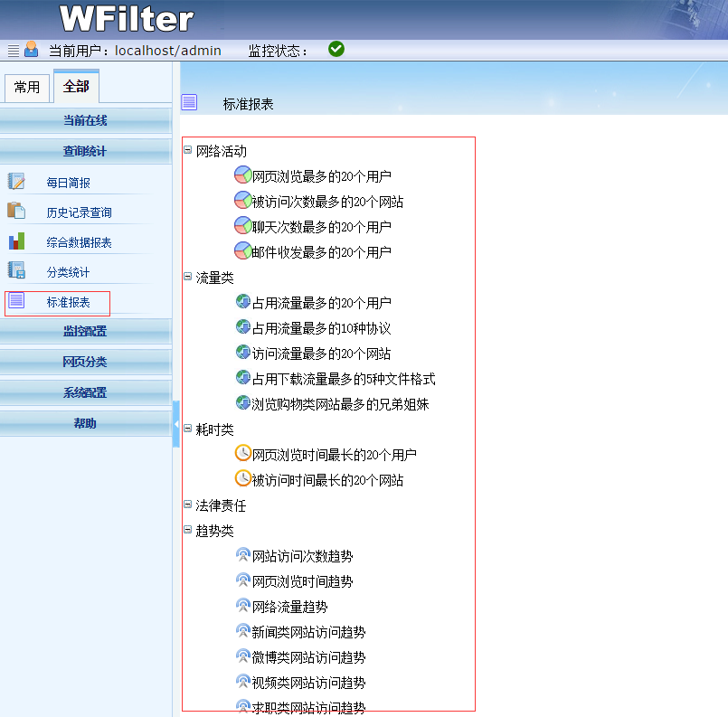Image resolution: width=728 pixels, height=717 pixels.
Task: Open the 监控配置 sidebar section
Action: click(x=85, y=332)
